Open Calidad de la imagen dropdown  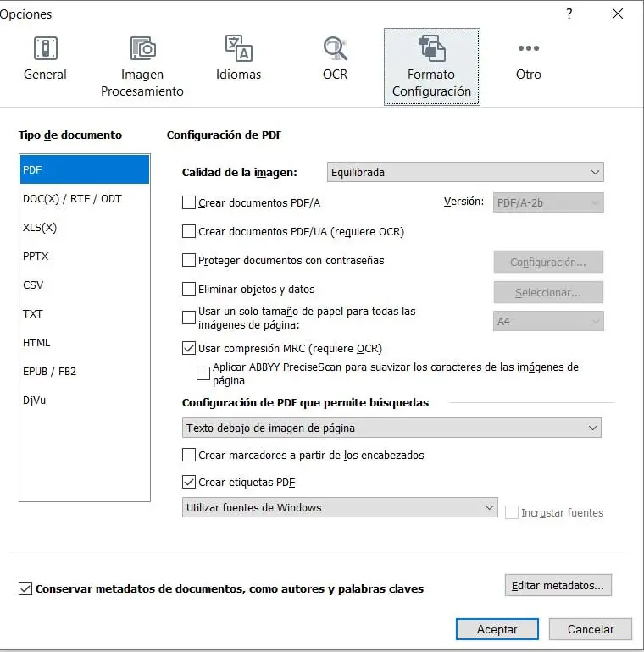click(465, 172)
